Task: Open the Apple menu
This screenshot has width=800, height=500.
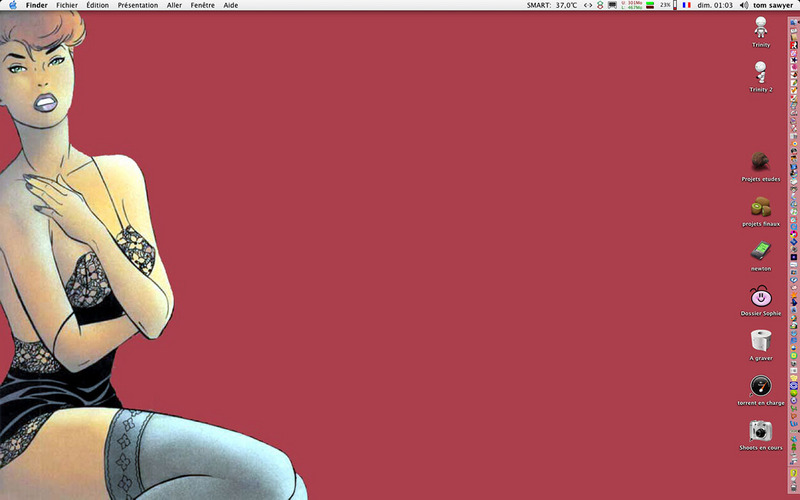Action: pos(12,5)
